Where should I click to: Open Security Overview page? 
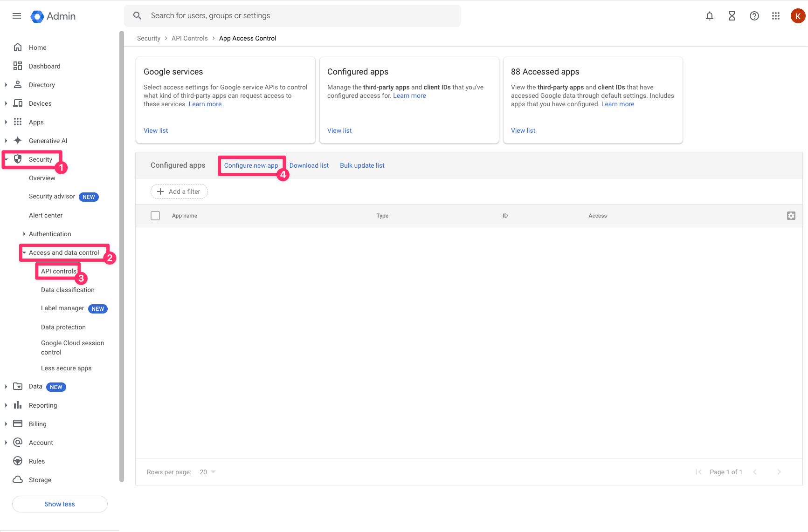pyautogui.click(x=42, y=178)
